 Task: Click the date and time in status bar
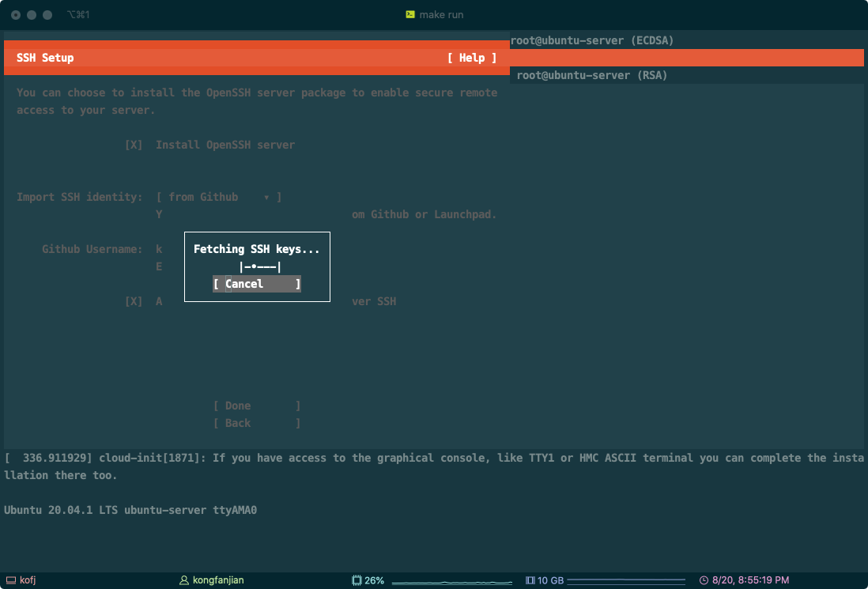[750, 580]
